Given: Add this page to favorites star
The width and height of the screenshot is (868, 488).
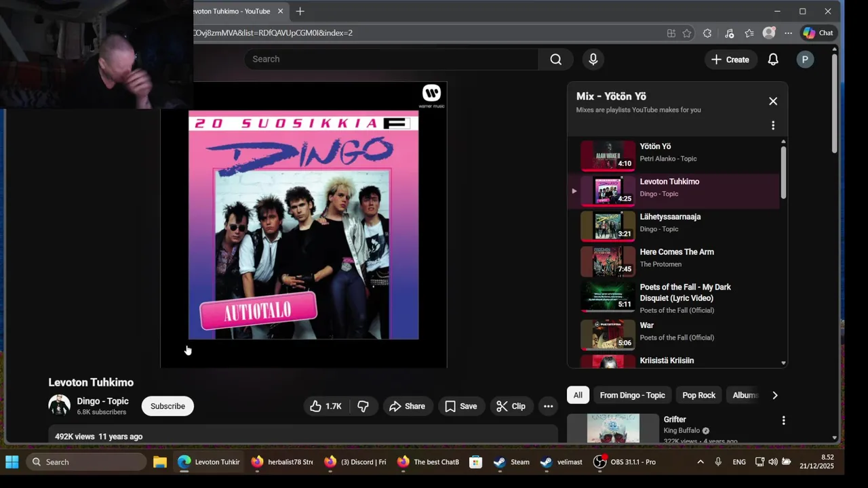Looking at the screenshot, I should point(687,33).
